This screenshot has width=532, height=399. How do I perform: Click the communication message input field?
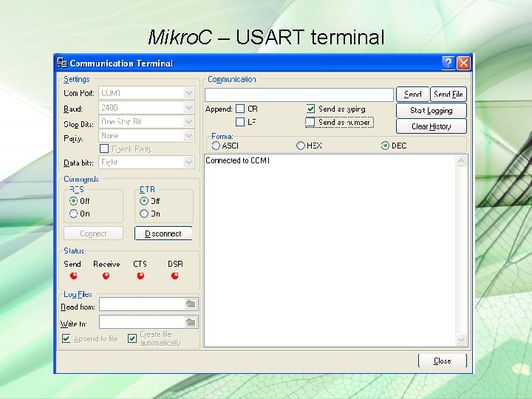(x=299, y=95)
